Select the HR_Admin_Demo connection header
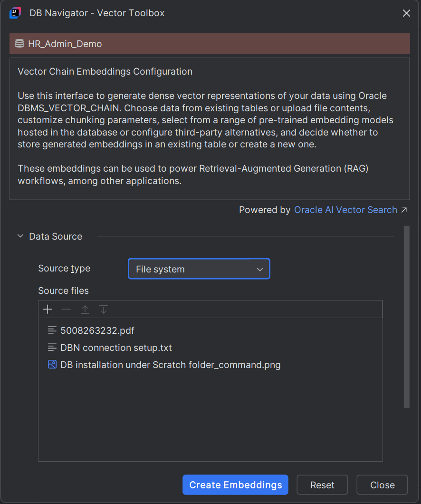 (210, 43)
